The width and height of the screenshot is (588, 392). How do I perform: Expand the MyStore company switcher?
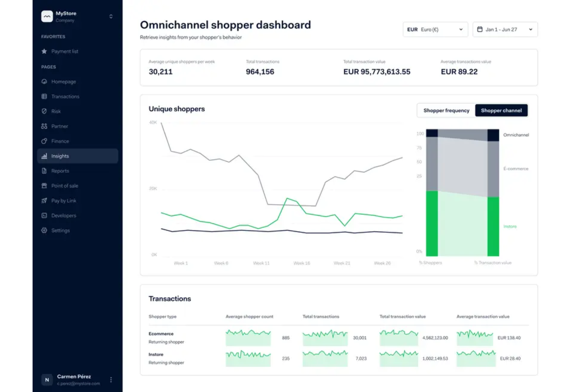(110, 16)
